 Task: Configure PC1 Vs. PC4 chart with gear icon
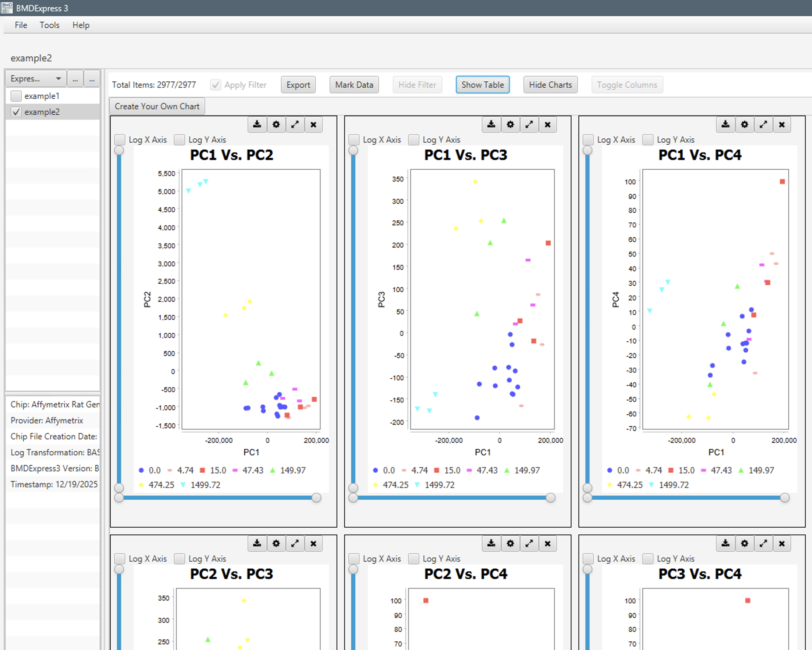pyautogui.click(x=745, y=125)
